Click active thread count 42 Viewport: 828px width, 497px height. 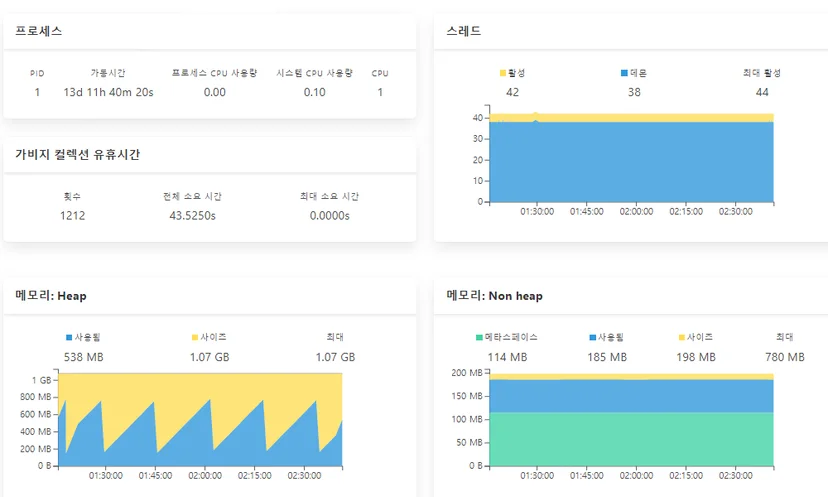[512, 92]
